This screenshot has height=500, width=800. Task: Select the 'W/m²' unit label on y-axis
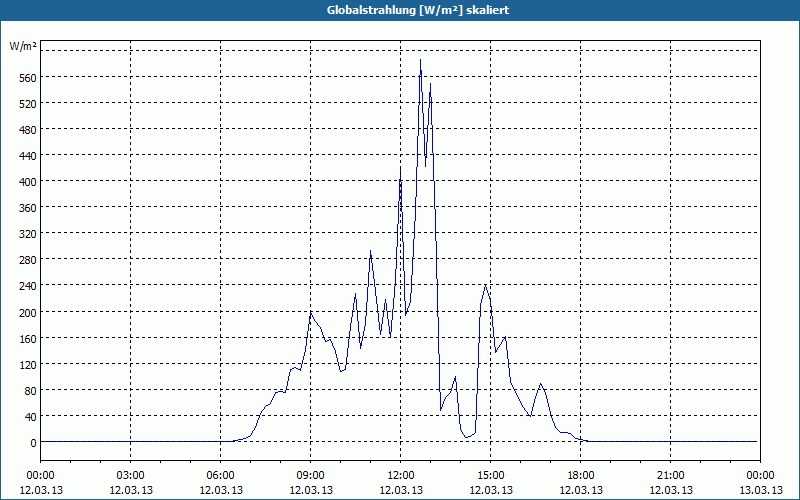(x=23, y=46)
